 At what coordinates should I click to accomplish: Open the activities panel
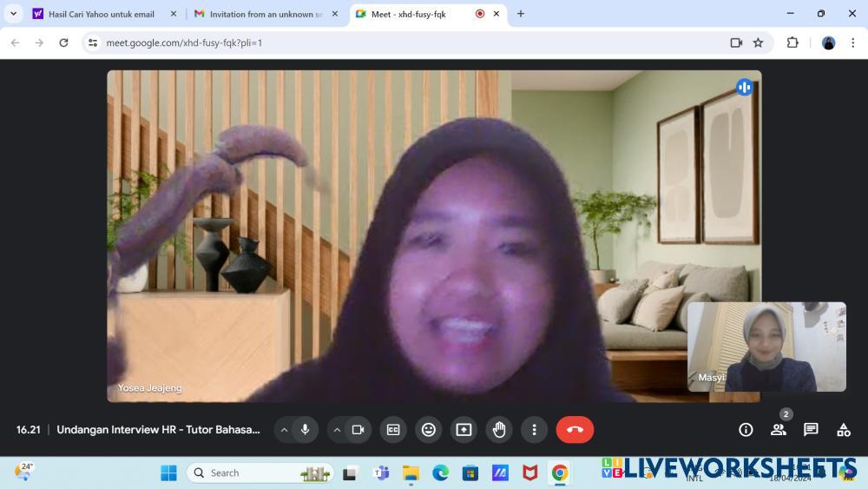click(x=843, y=430)
